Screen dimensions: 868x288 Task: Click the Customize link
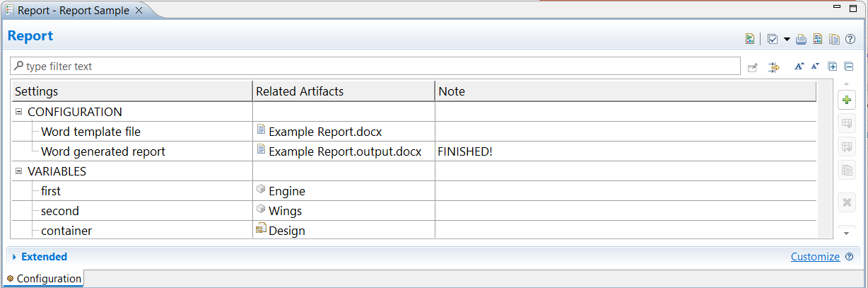point(815,257)
